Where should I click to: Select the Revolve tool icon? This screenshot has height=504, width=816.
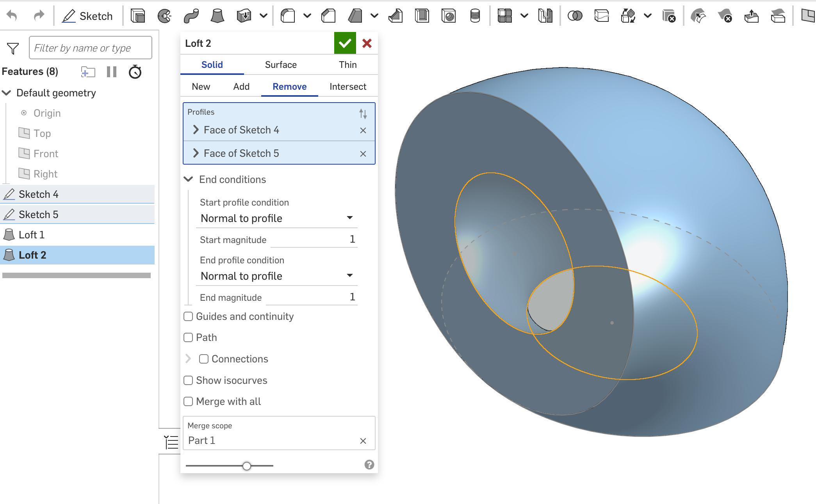(x=164, y=16)
